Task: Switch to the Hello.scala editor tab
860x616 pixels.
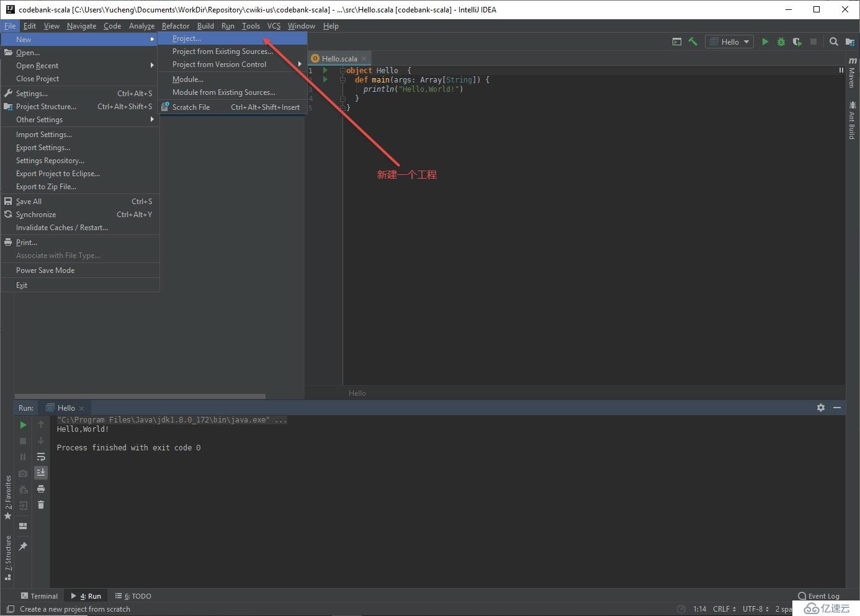Action: [339, 58]
